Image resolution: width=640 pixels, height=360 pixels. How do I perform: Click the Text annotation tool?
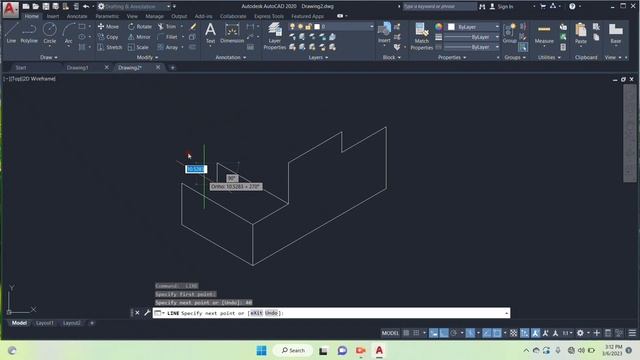[210, 33]
